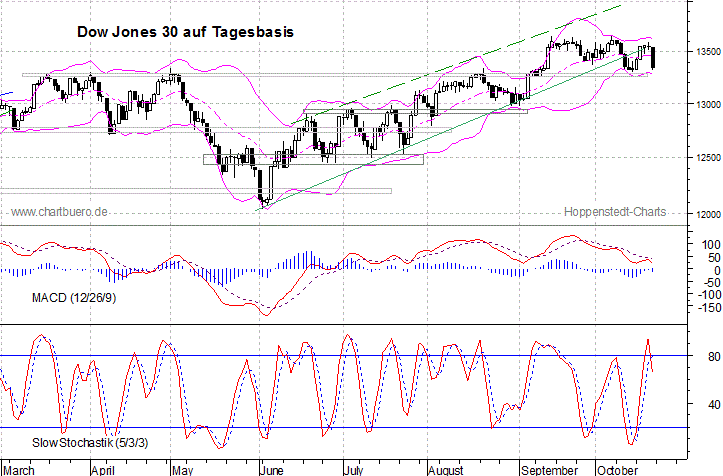723x476 pixels.
Task: Click the www.chartbuero.de label
Action: coord(59,212)
